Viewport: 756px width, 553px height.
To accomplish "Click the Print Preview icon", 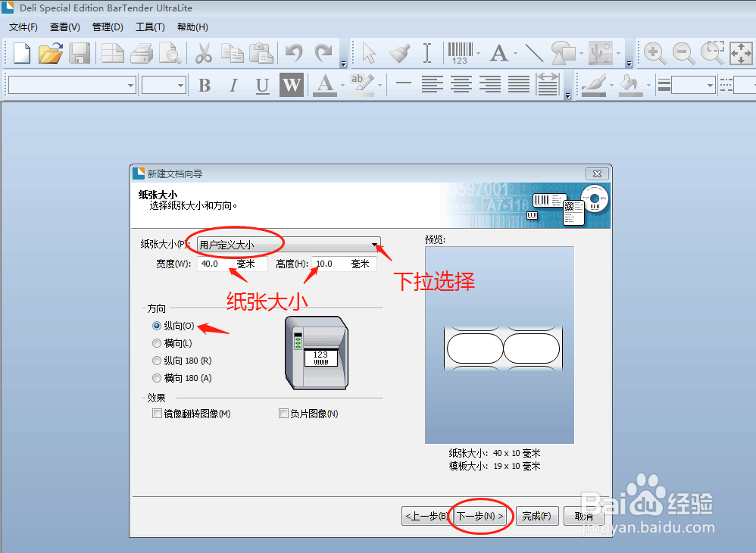I will coord(170,53).
